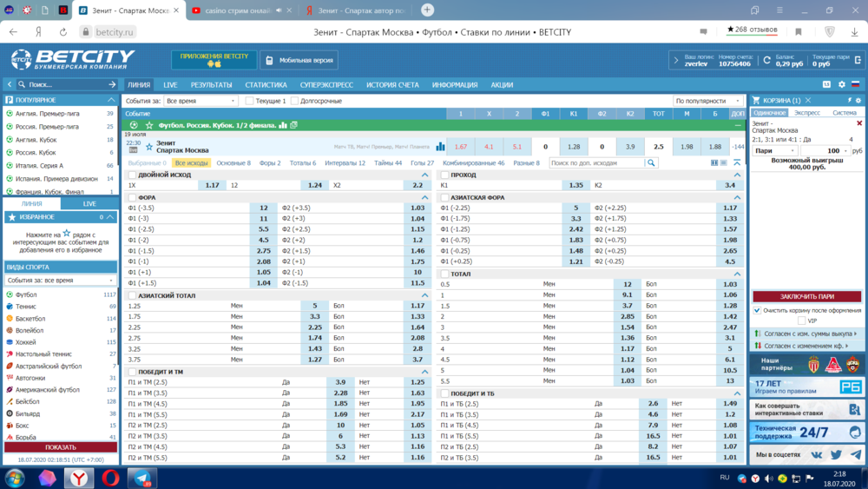
Task: Open Opera from the taskbar
Action: 110,478
